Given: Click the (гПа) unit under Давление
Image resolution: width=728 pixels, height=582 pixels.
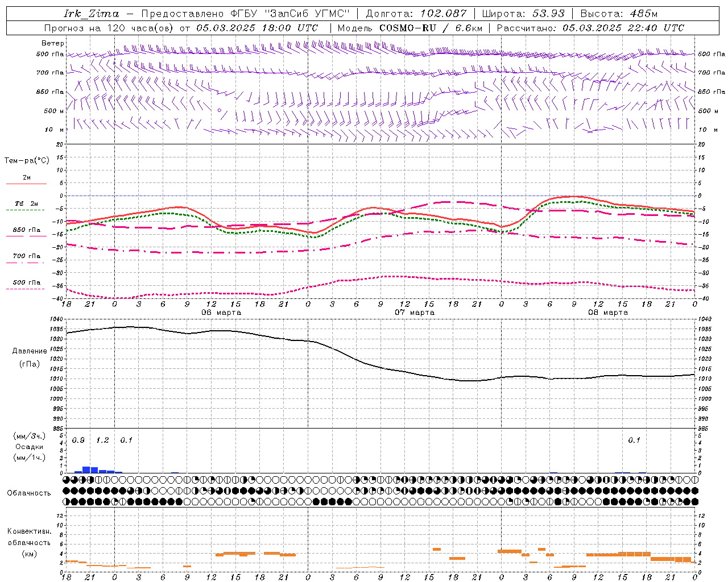Looking at the screenshot, I should pyautogui.click(x=29, y=364).
